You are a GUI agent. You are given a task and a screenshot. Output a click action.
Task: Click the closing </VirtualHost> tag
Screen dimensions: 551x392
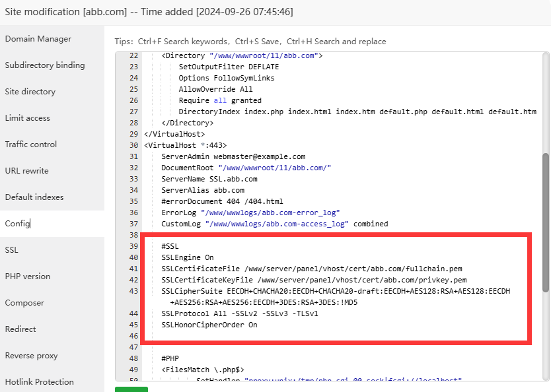[174, 134]
